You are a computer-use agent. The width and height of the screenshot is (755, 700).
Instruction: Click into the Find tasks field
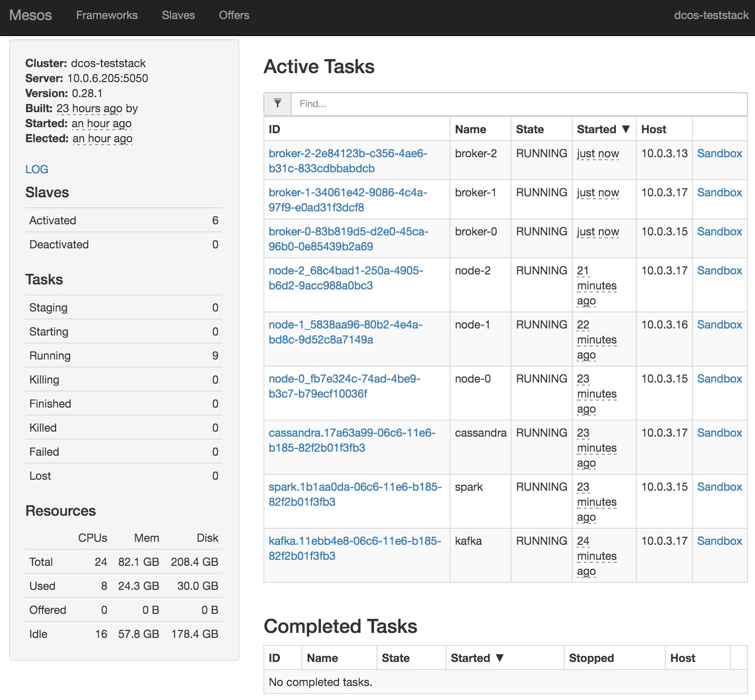pyautogui.click(x=519, y=104)
